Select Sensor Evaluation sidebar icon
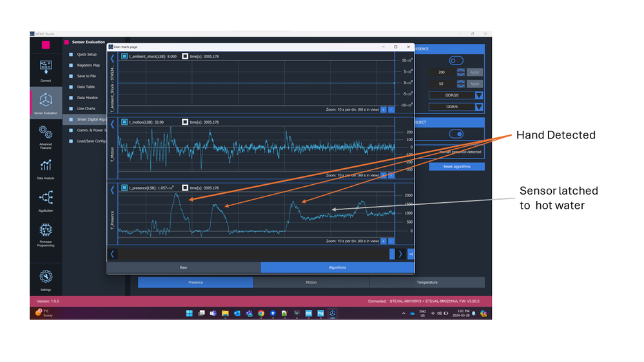The height and width of the screenshot is (362, 644). click(46, 102)
